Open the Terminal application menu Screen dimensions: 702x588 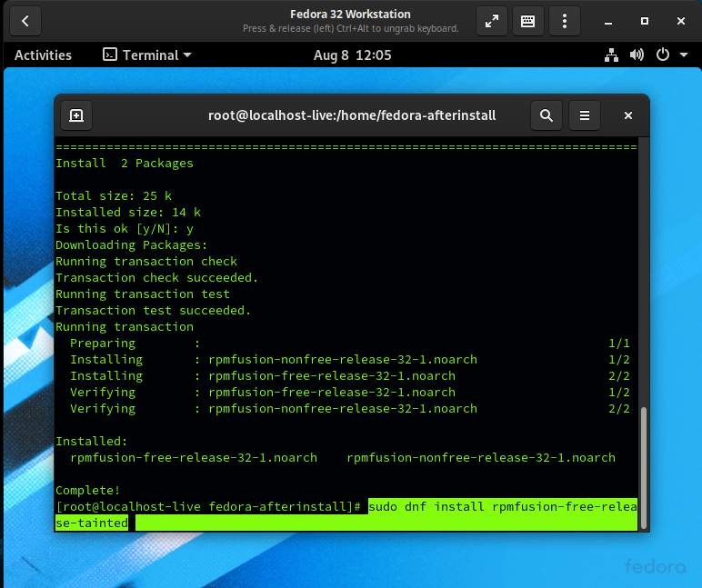pos(146,55)
